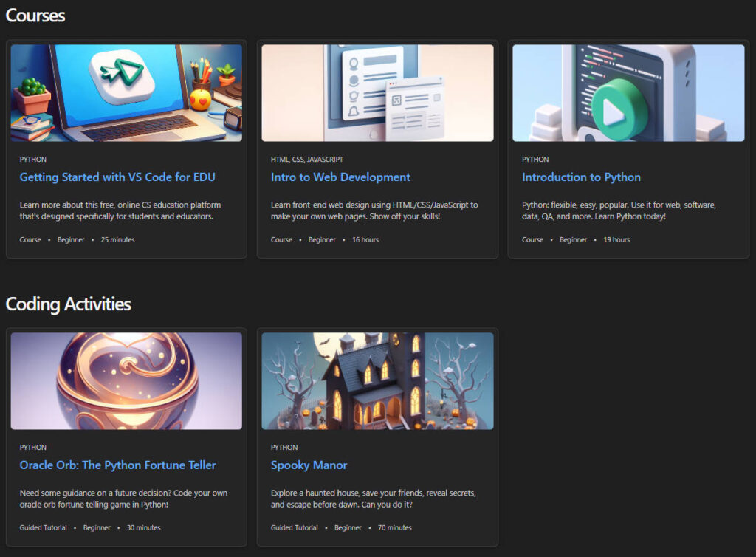This screenshot has height=557, width=756.
Task: Open "Oracle Orb: The Python Fortune Teller"
Action: 118,465
